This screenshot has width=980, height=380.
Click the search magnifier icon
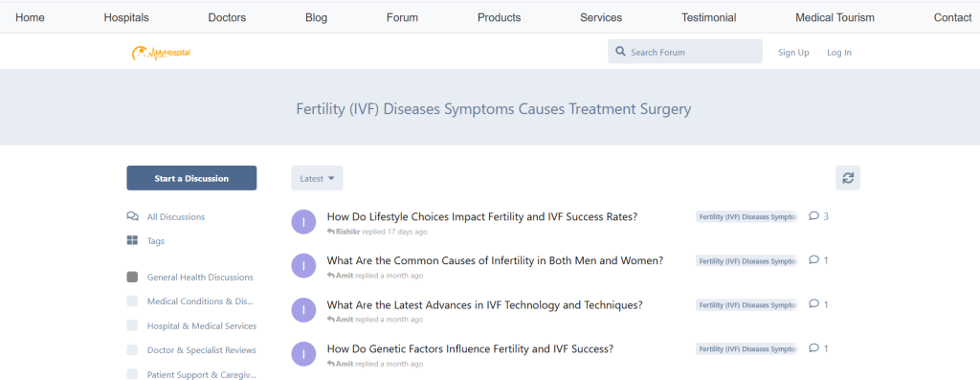(x=620, y=52)
